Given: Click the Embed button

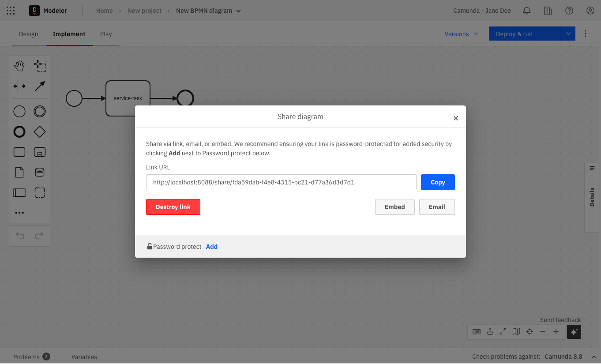Looking at the screenshot, I should (x=394, y=207).
